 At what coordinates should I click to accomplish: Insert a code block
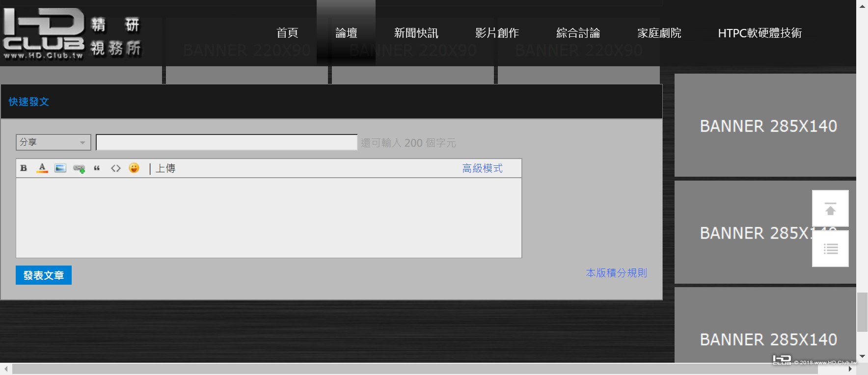[x=115, y=168]
